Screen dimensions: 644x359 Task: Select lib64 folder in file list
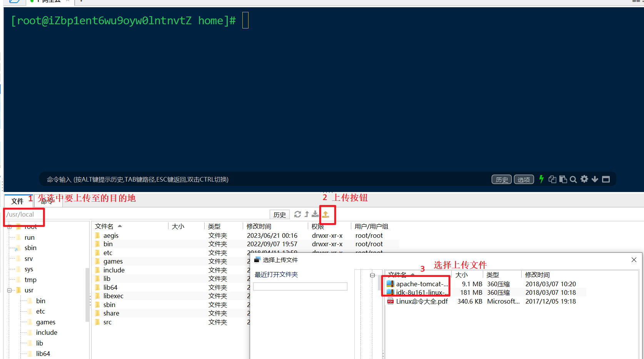[110, 287]
